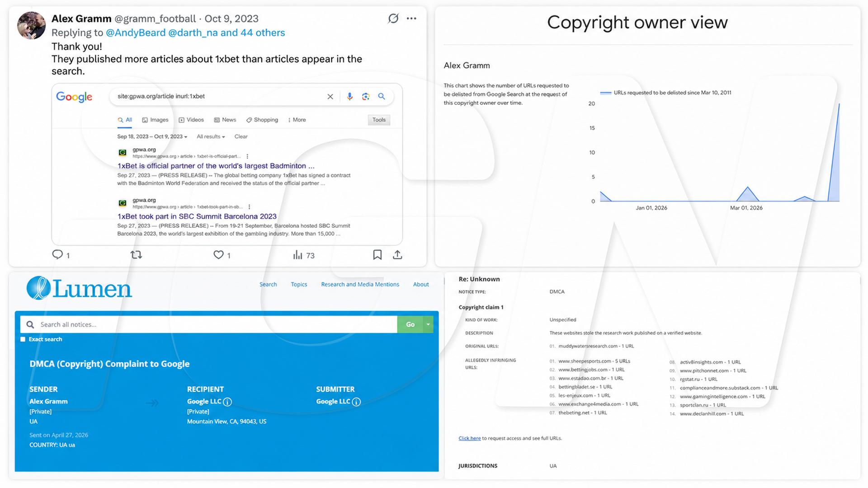Viewport: 868px width, 488px height.
Task: Show info for recipient Google LLC
Action: [x=227, y=402]
